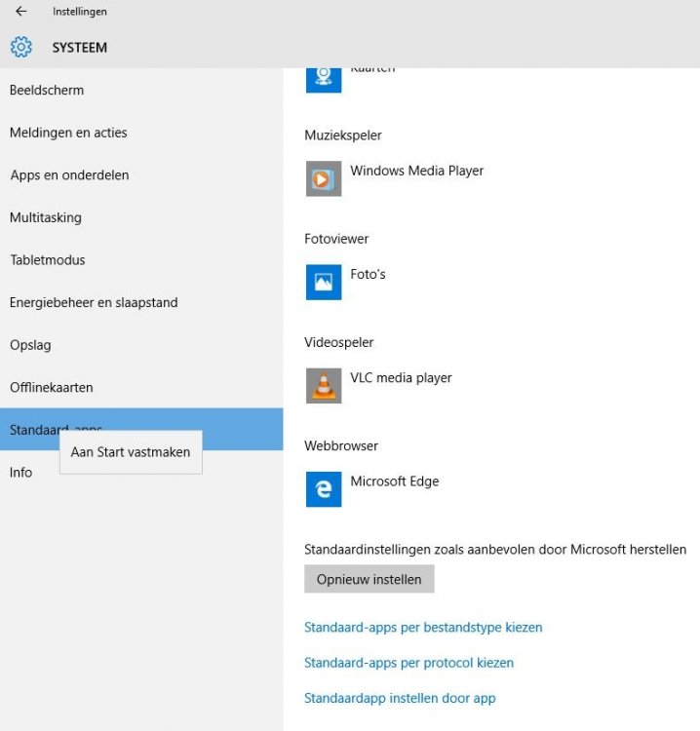Click 'Standaard-apps per protocol kiezen' link
The image size is (700, 731).
408,663
